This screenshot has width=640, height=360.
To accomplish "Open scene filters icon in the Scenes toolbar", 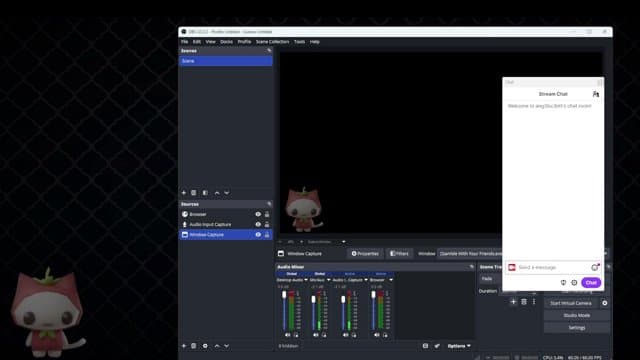I will pos(205,193).
